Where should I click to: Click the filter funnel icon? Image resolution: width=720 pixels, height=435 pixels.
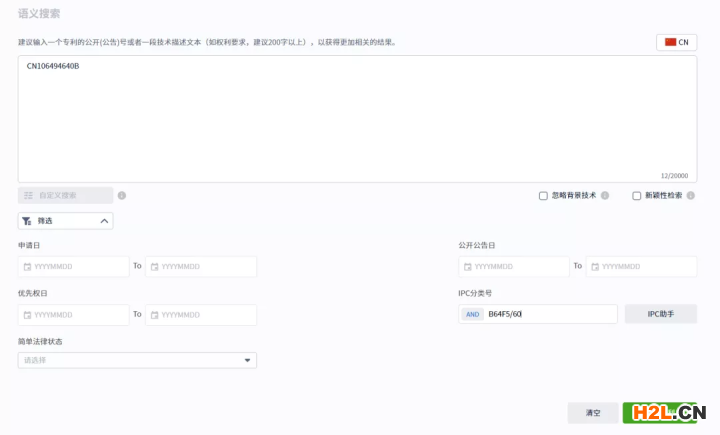click(x=27, y=221)
